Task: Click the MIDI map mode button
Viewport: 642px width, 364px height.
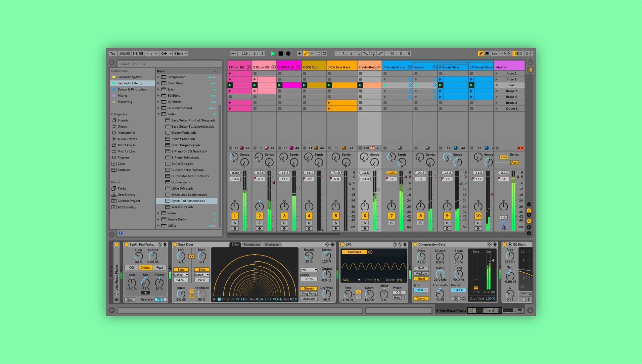Action: click(507, 54)
